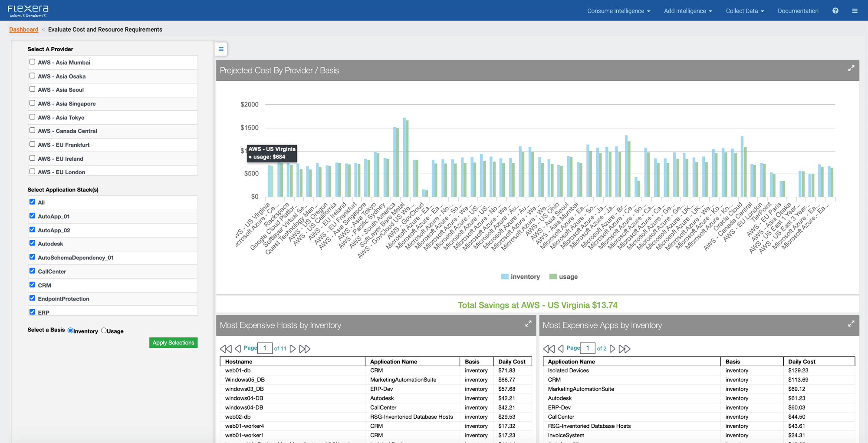Go to next page of hosts table
The image size is (868, 443).
293,349
